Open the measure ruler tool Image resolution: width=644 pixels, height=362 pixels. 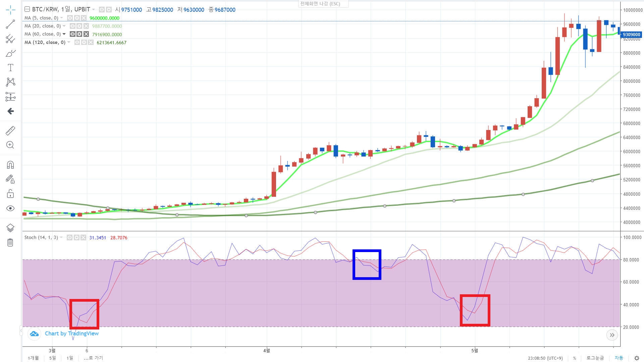[x=10, y=130]
